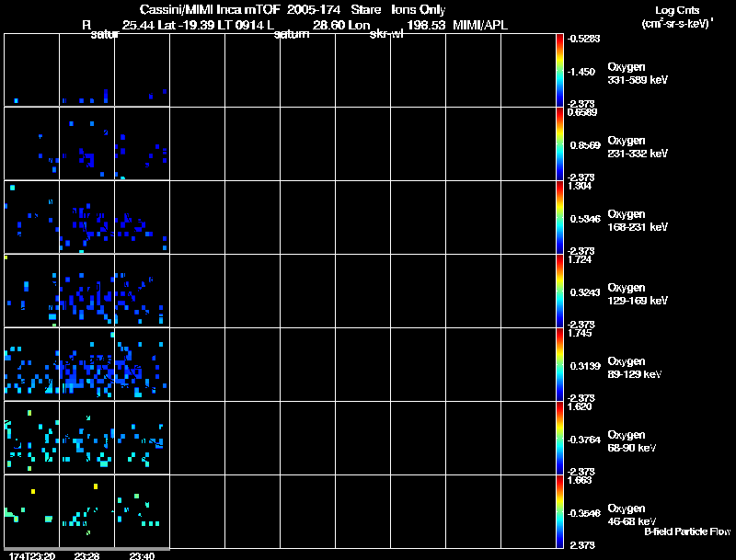Click the 'Log Cnts' colorbar heading

pyautogui.click(x=677, y=10)
